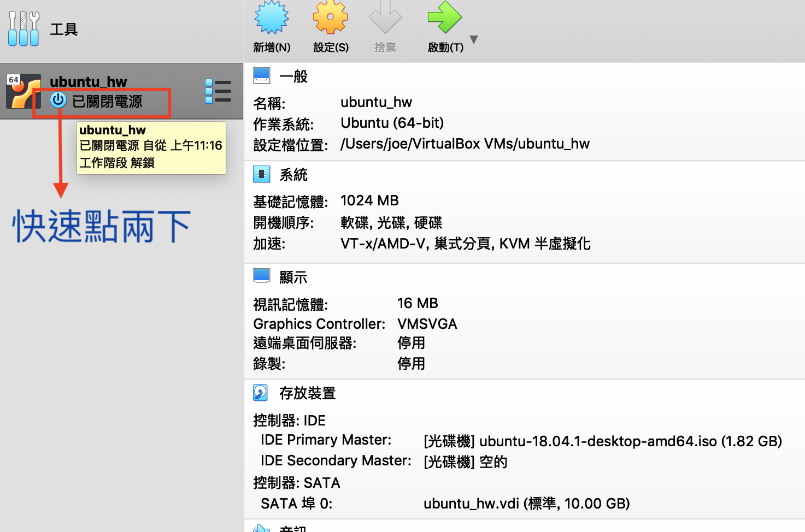Screen dimensions: 805x532
Task: Click the General (一般) monitor icon
Action: click(262, 75)
